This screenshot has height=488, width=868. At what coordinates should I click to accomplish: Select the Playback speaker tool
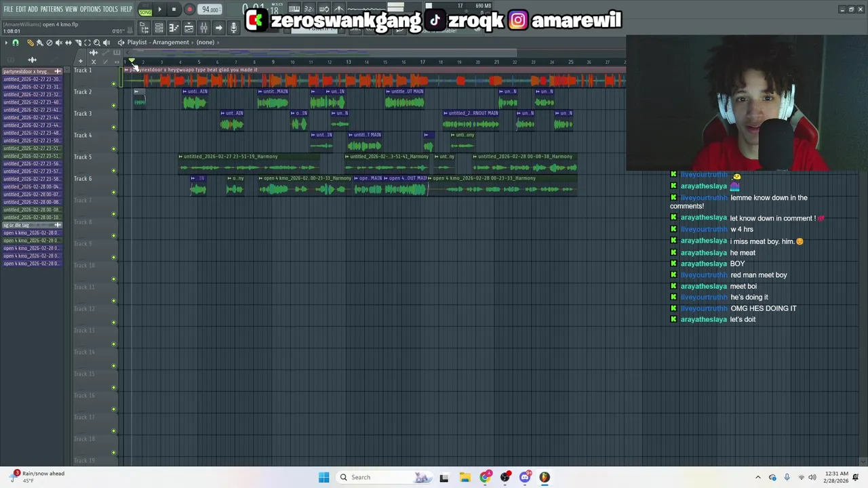(x=106, y=43)
